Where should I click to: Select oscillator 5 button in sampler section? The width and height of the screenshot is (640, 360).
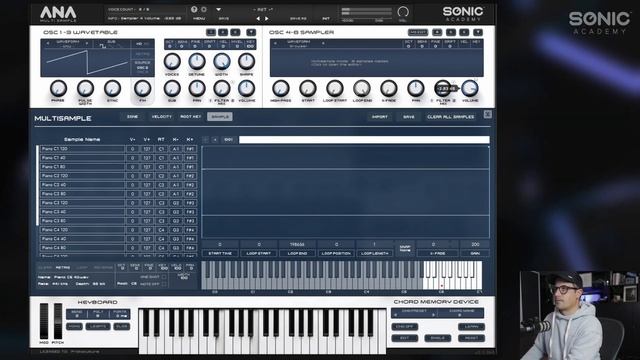tap(451, 32)
